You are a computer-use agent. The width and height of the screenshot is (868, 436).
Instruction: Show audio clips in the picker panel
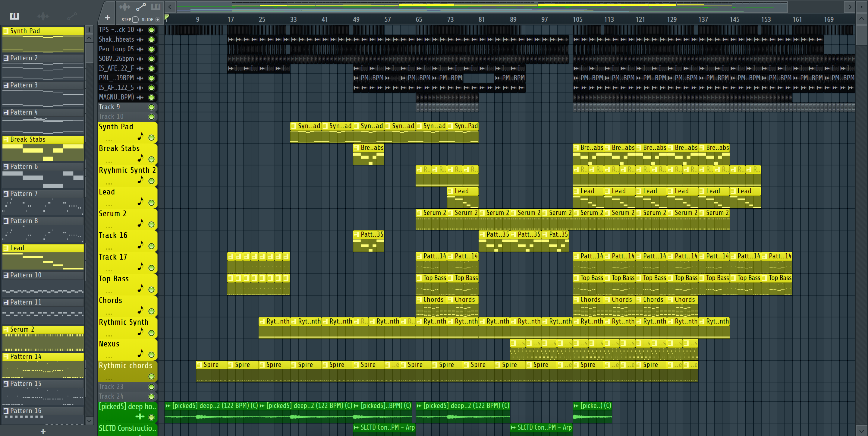point(43,16)
